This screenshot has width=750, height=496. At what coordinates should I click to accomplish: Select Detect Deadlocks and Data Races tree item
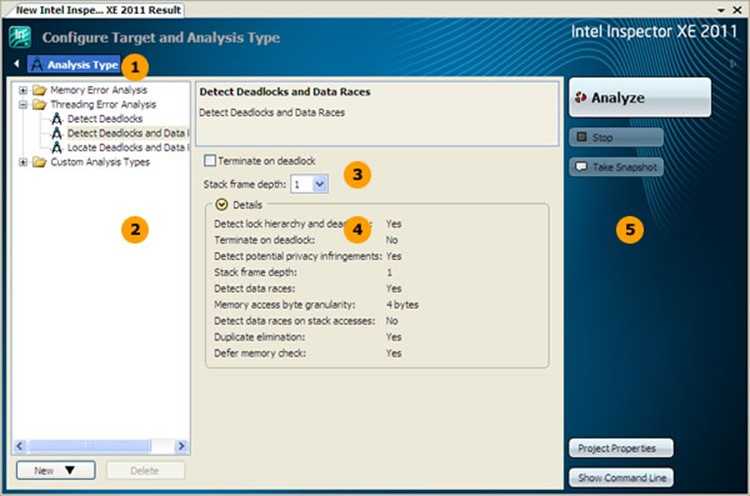coord(128,133)
